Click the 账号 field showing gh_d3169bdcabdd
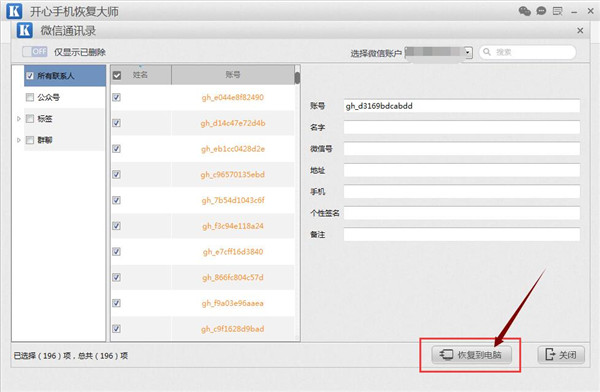The width and height of the screenshot is (600, 392). (461, 106)
